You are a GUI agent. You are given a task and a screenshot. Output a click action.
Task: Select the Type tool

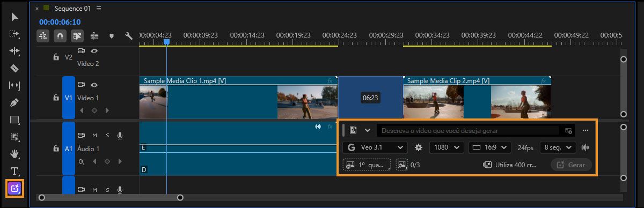(x=14, y=171)
